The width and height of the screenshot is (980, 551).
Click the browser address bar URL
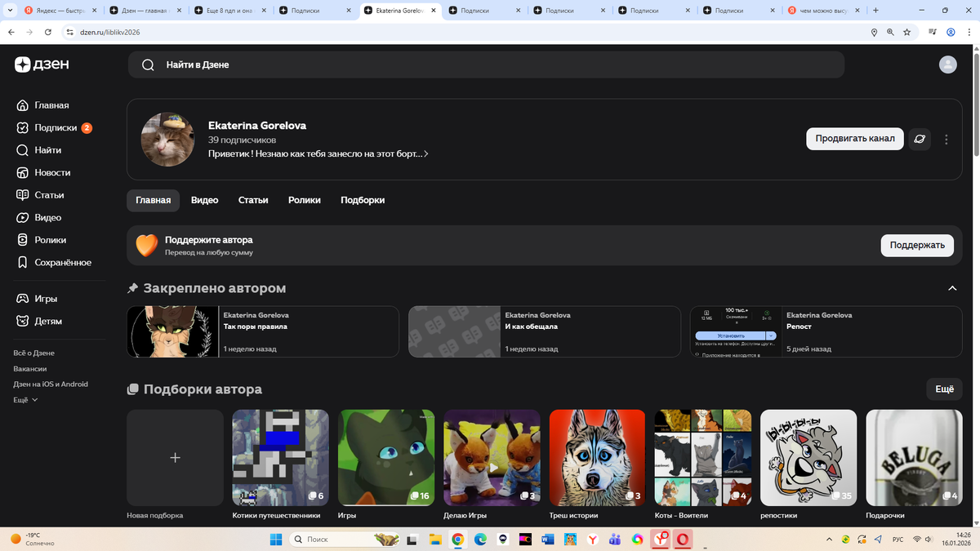(x=110, y=32)
